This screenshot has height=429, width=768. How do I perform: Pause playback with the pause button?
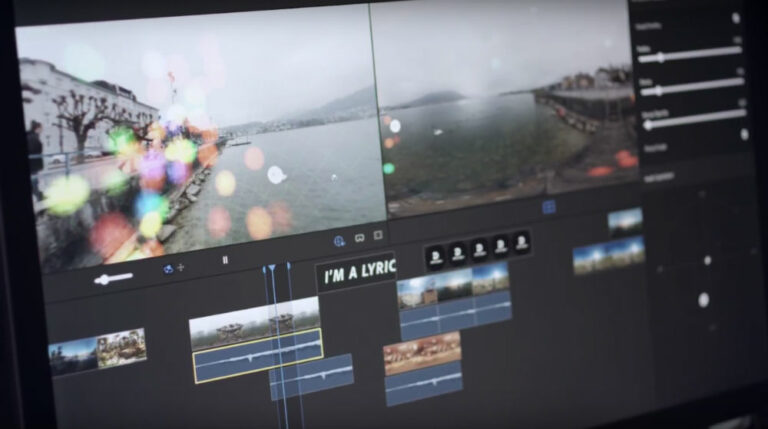pos(225,260)
